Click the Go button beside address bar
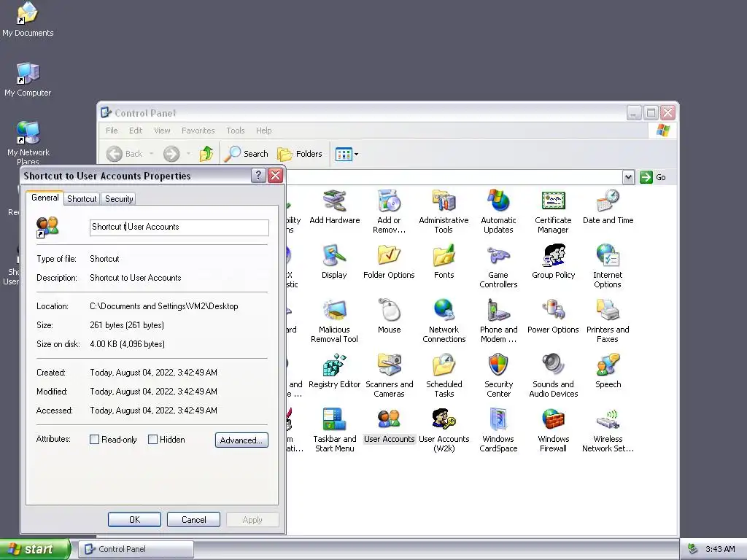Image resolution: width=747 pixels, height=560 pixels. click(653, 177)
